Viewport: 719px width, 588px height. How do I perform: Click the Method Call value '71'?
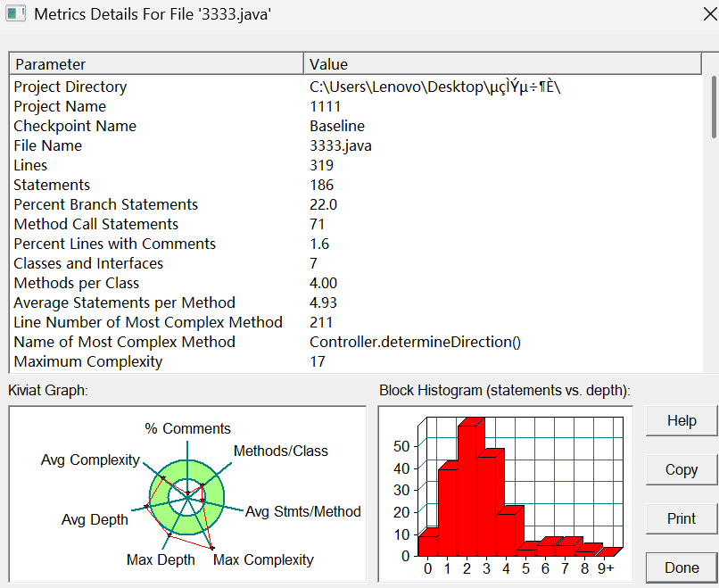317,224
